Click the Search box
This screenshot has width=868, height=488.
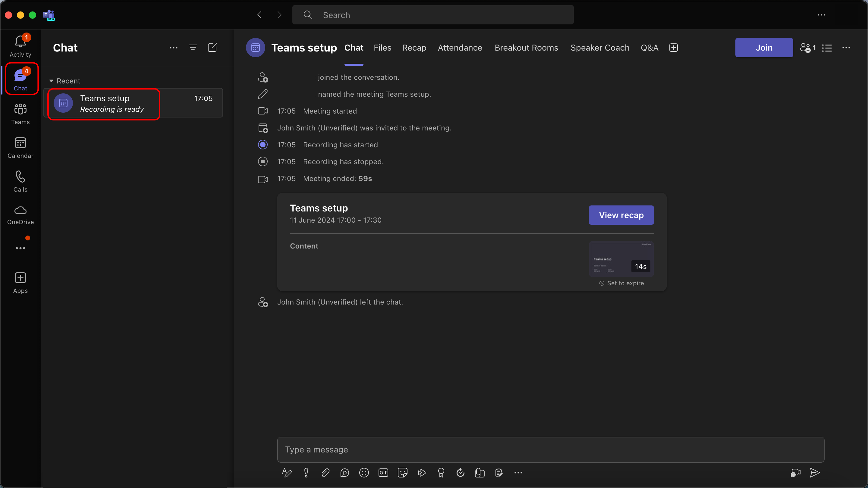[x=433, y=15]
